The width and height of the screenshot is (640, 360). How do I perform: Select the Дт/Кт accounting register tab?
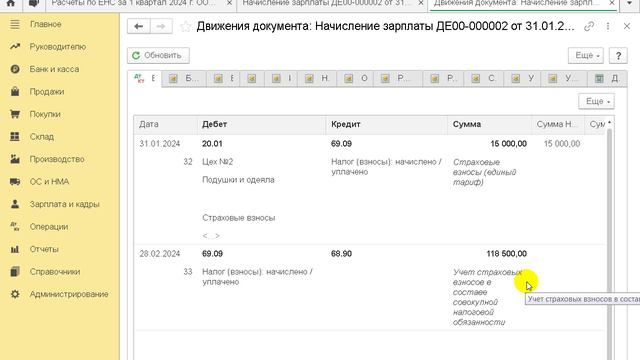pyautogui.click(x=145, y=78)
